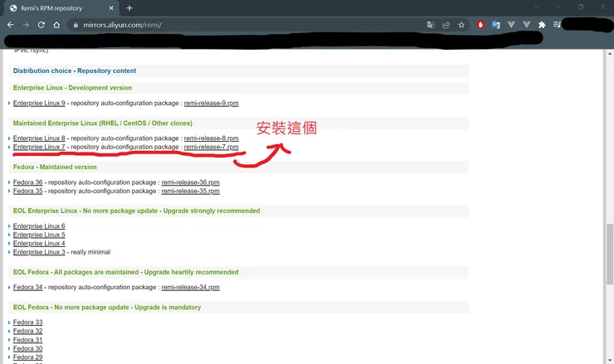Select the Remi's RPM repository tab
This screenshot has width=614, height=364.
[62, 8]
